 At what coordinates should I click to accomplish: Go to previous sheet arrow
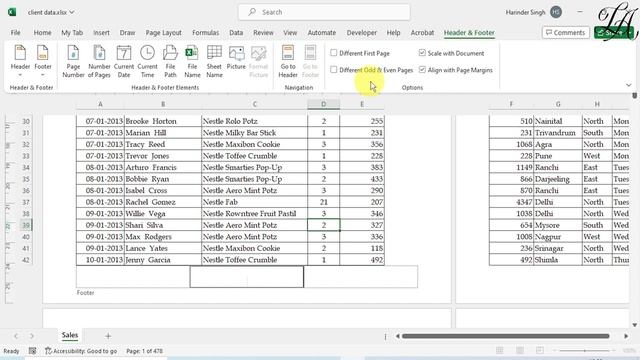coord(16,336)
